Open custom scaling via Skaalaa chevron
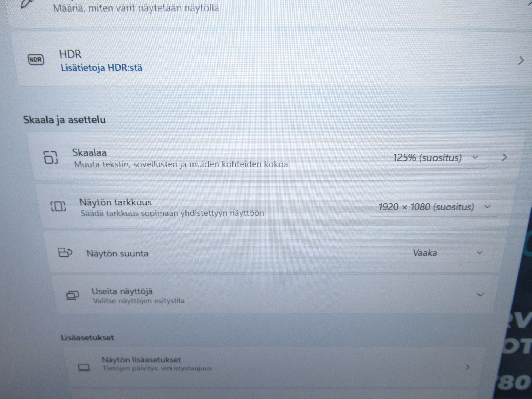This screenshot has width=532, height=399. [x=504, y=157]
